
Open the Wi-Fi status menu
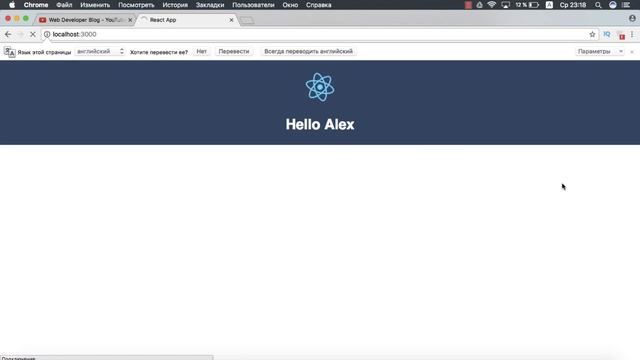[492, 5]
